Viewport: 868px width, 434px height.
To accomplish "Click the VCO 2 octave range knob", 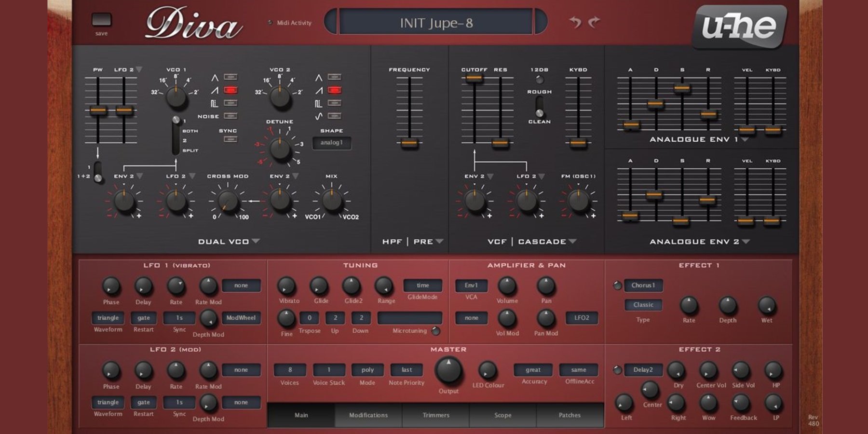I will [280, 97].
